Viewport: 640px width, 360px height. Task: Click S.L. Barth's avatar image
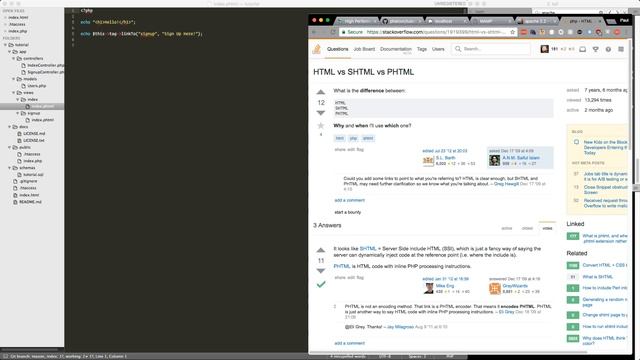click(428, 160)
